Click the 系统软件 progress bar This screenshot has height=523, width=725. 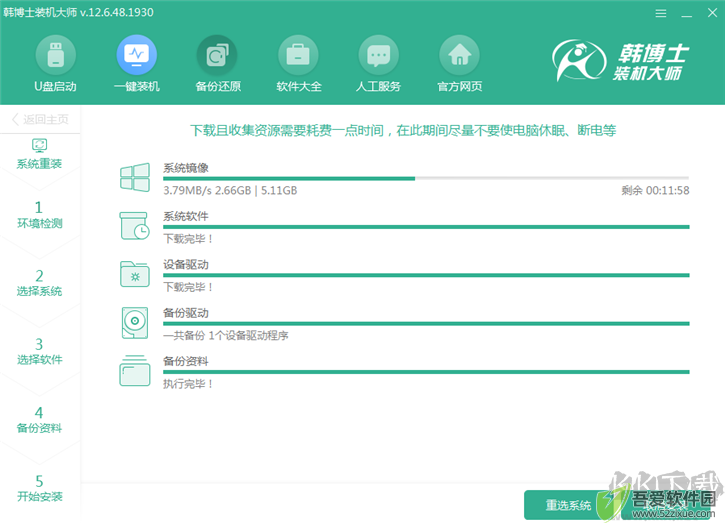[426, 227]
